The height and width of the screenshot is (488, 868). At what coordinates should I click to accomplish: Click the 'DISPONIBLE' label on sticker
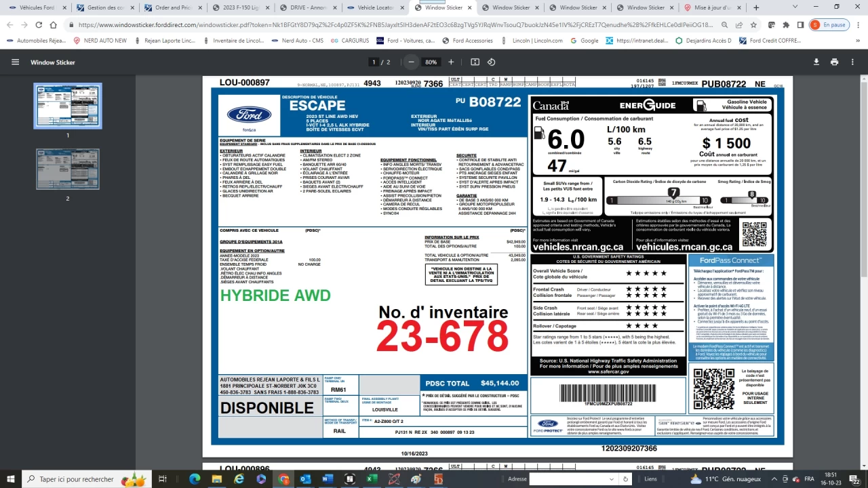pyautogui.click(x=267, y=408)
